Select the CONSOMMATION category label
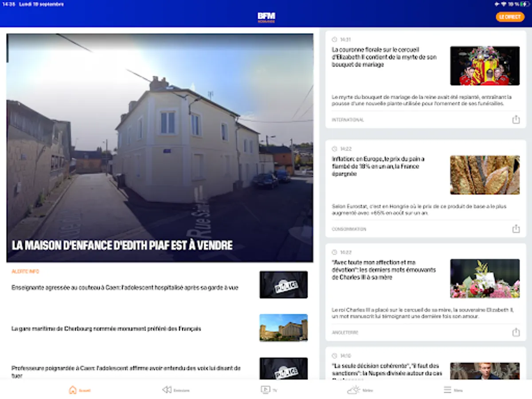 coord(349,229)
